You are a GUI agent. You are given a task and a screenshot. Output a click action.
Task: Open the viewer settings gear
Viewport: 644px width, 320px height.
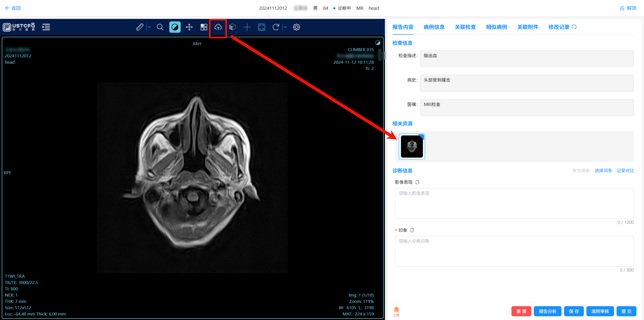coord(296,27)
